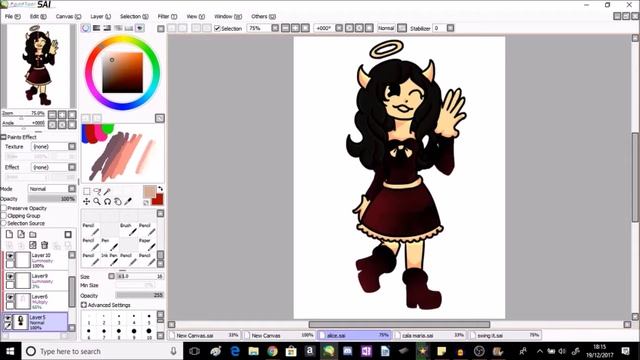Create a new layer folder
The height and width of the screenshot is (360, 640).
coord(33,234)
